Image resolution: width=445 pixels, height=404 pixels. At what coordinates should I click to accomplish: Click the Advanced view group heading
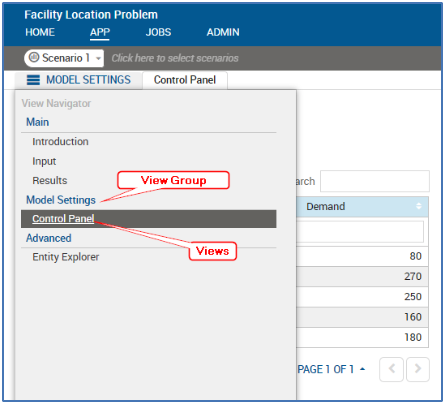click(49, 238)
